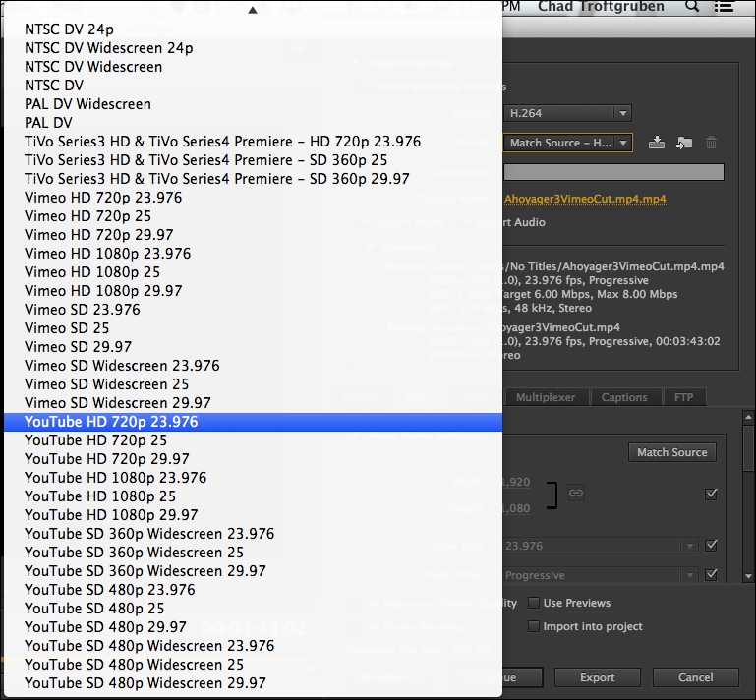756x700 pixels.
Task: Select Vimeo HD 720p 25 preset
Action: 253,216
